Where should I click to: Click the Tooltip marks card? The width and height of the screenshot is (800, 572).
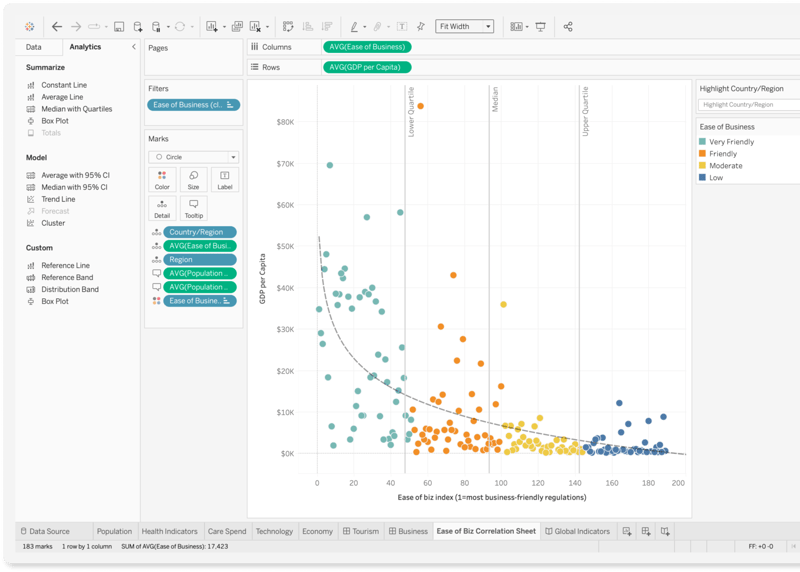[x=193, y=208]
